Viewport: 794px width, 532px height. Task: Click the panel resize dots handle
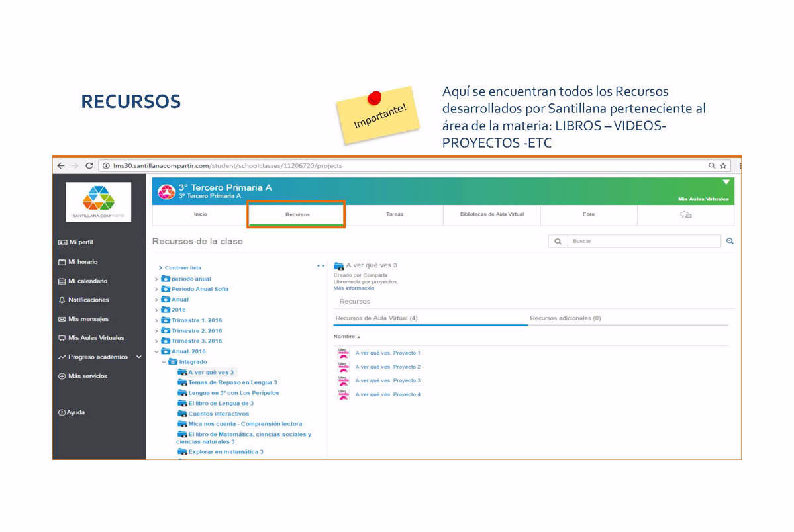321,266
